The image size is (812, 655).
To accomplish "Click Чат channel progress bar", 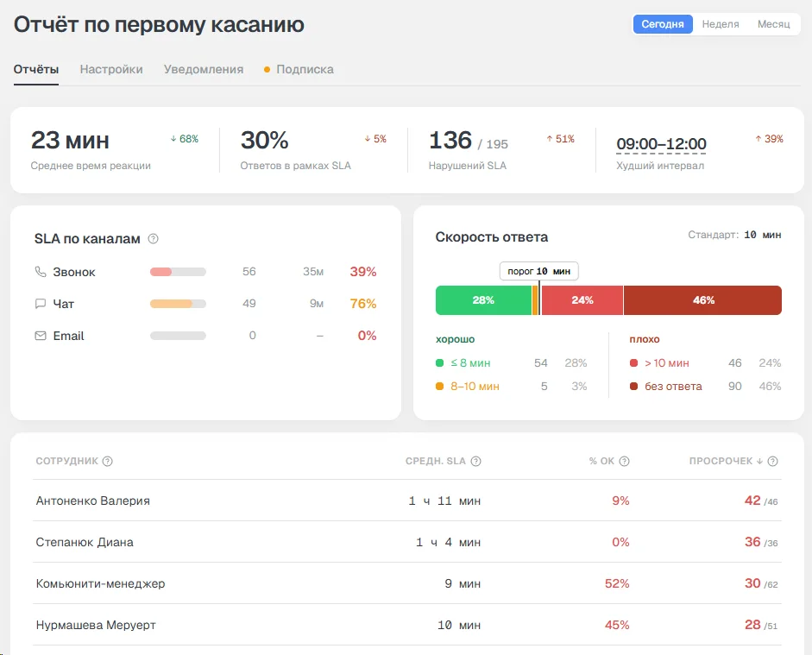I will 178,304.
